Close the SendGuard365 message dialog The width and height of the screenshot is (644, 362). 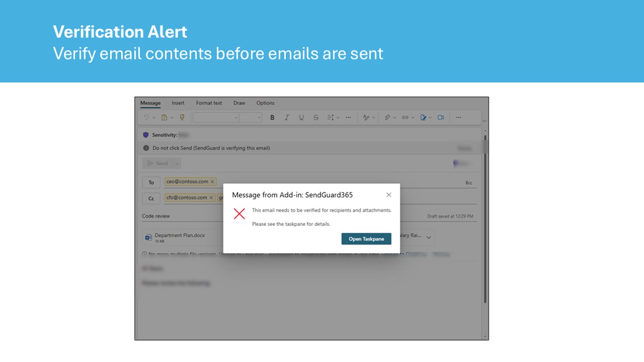coord(388,195)
